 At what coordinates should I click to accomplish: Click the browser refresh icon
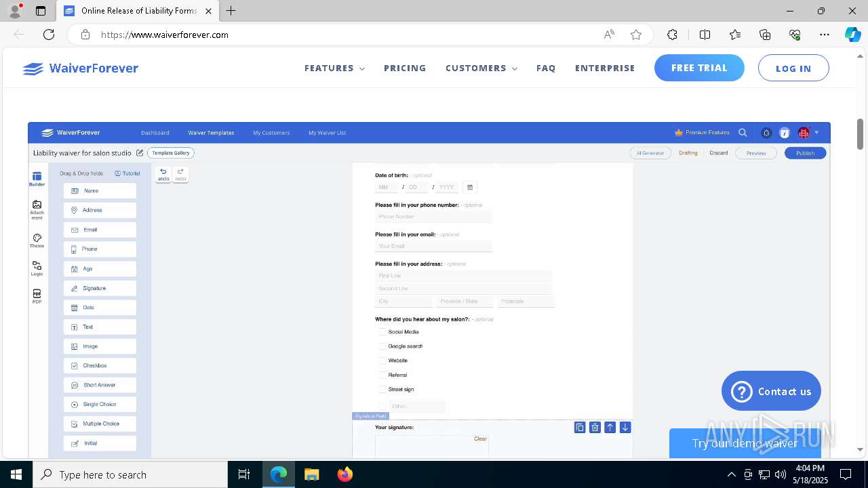point(49,35)
